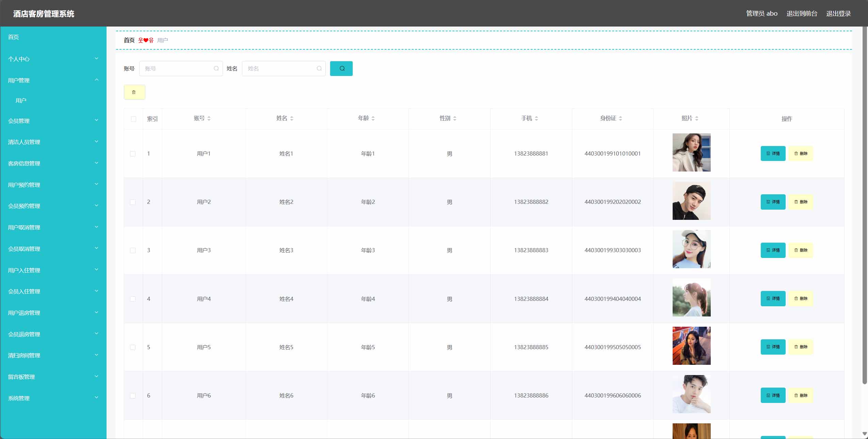Viewport: 868px width, 439px height.
Task: Sort table by 照片 column arrows
Action: point(697,118)
